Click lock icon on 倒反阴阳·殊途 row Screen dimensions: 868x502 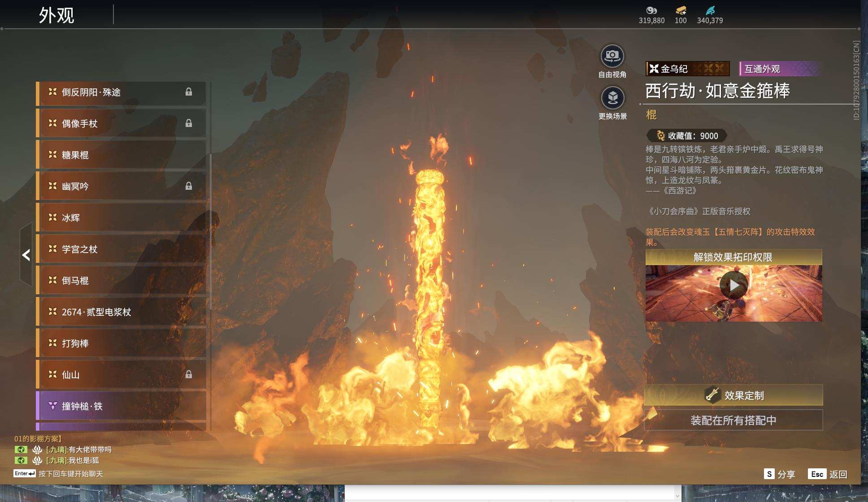click(x=189, y=92)
